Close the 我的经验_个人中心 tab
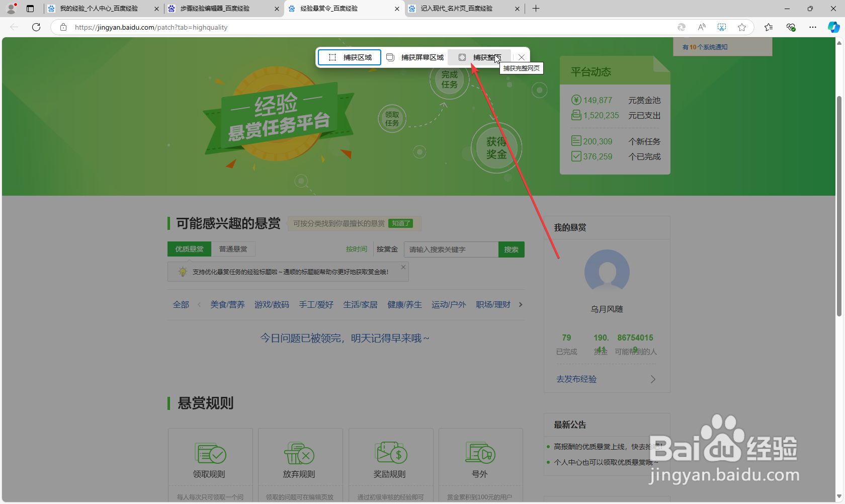The image size is (845, 504). [156, 9]
